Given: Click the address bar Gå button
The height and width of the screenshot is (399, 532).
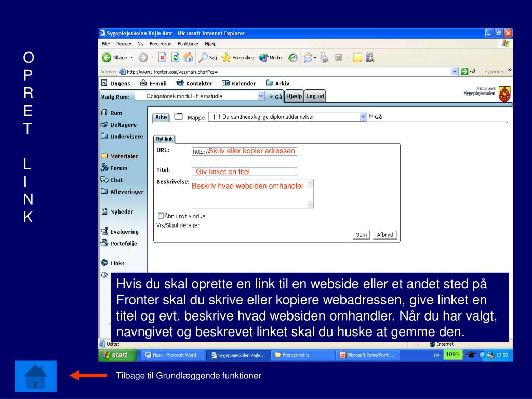Looking at the screenshot, I should point(469,71).
